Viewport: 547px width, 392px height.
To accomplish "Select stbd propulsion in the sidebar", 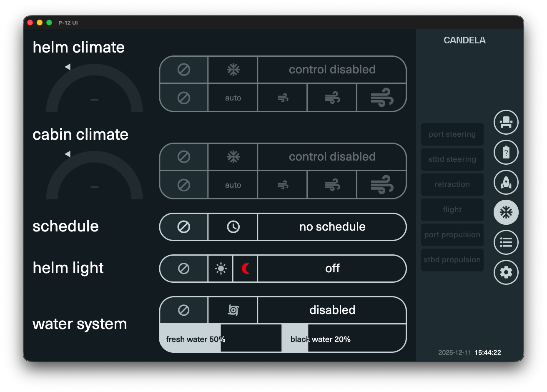I will [x=452, y=260].
